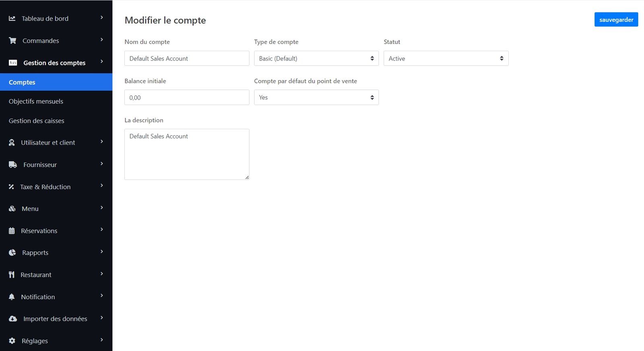Expand the Menu section chevron
644x351 pixels.
[102, 208]
